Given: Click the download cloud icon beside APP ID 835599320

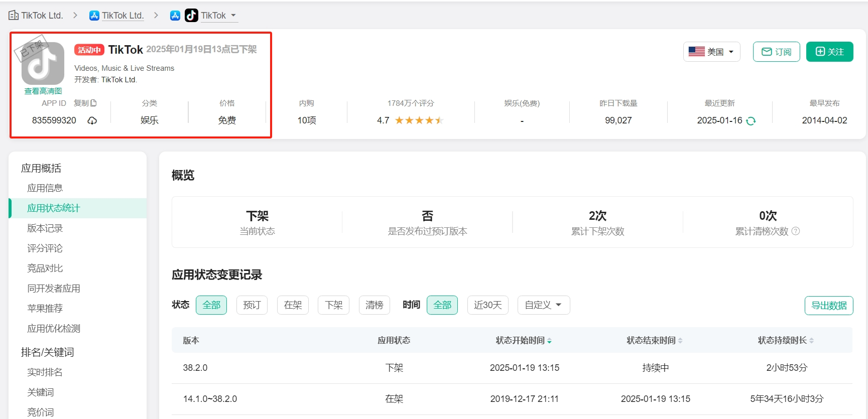Looking at the screenshot, I should pyautogui.click(x=92, y=120).
